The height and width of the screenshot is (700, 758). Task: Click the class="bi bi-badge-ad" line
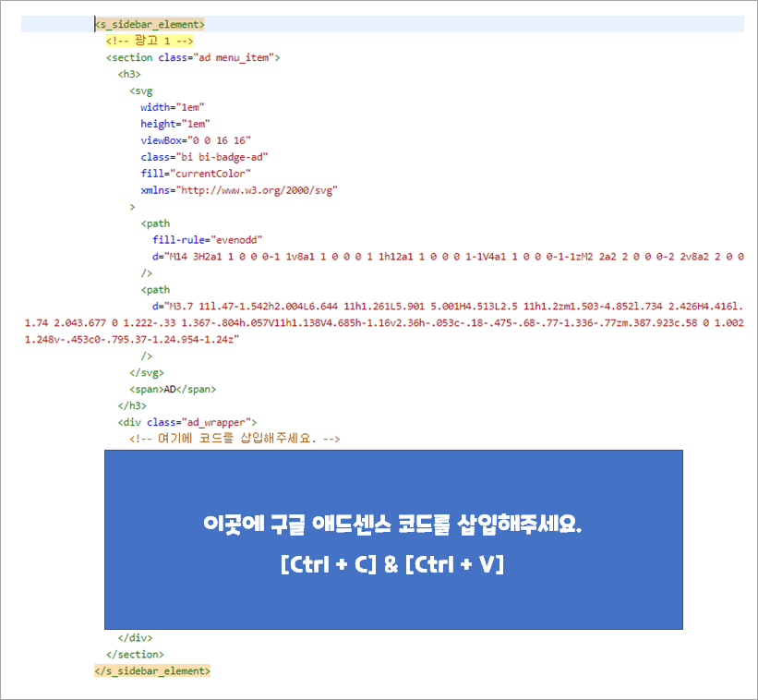click(x=204, y=157)
